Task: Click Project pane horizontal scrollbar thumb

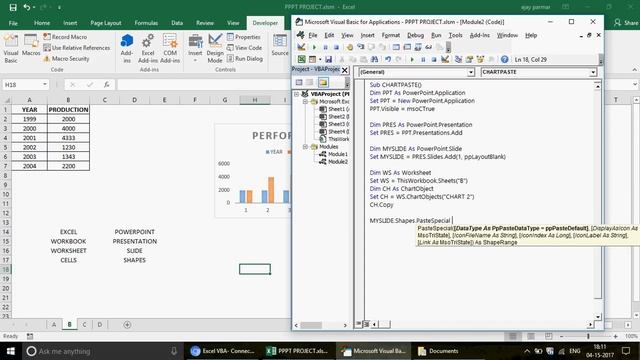Action: [311, 325]
